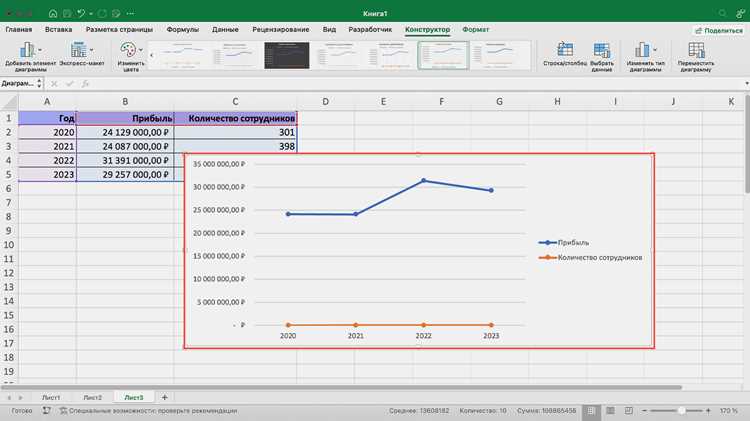The width and height of the screenshot is (750, 421).
Task: Open the 'Главная' ribbon tab
Action: click(x=19, y=30)
